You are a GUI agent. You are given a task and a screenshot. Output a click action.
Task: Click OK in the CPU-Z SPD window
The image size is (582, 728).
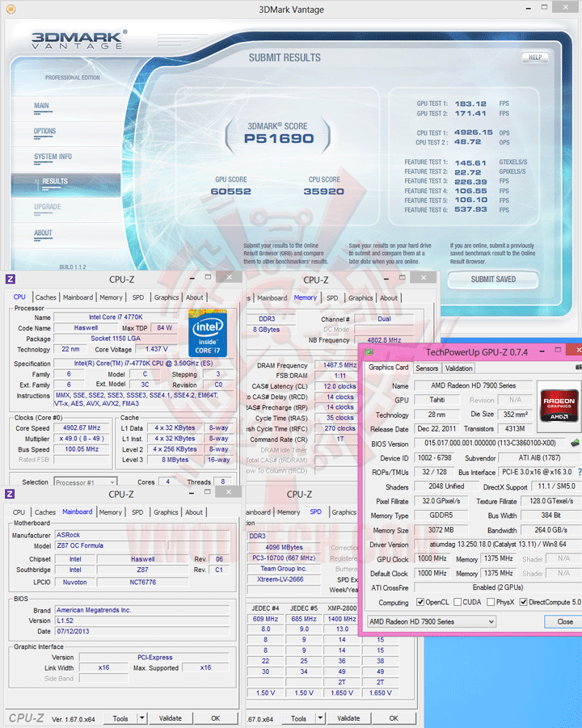pos(394,718)
